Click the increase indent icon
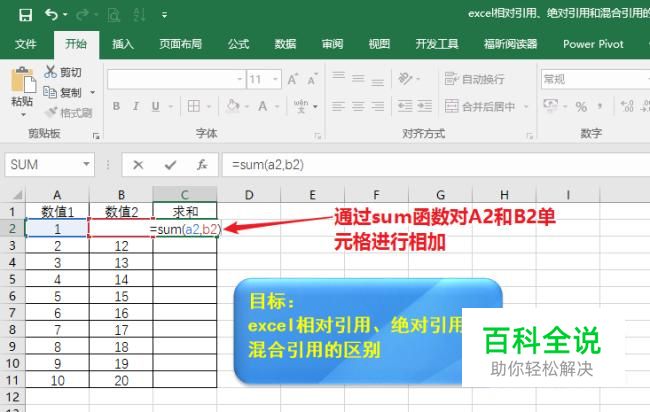Screen dimensions: 650x412 coord(424,107)
